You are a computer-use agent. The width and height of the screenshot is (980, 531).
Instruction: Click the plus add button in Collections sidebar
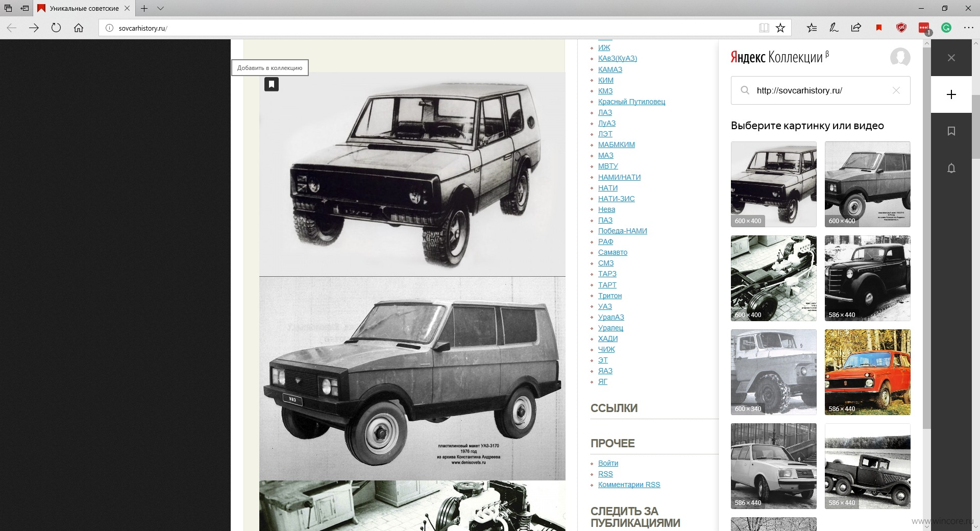(951, 94)
